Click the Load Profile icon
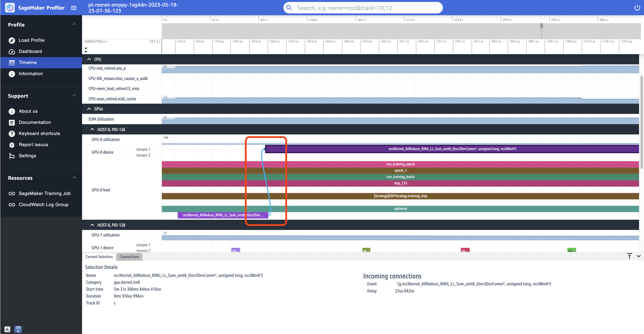The width and height of the screenshot is (644, 334). click(x=12, y=40)
